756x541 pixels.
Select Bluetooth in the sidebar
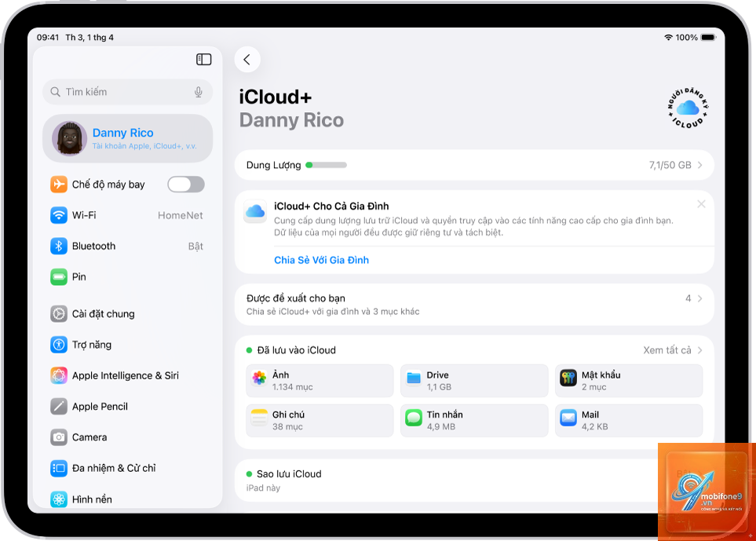coord(127,246)
